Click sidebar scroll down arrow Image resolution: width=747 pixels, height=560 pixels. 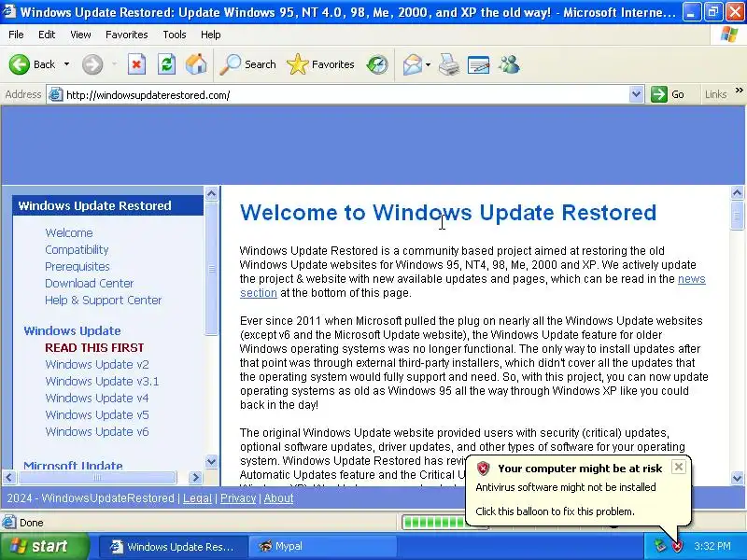(x=211, y=461)
